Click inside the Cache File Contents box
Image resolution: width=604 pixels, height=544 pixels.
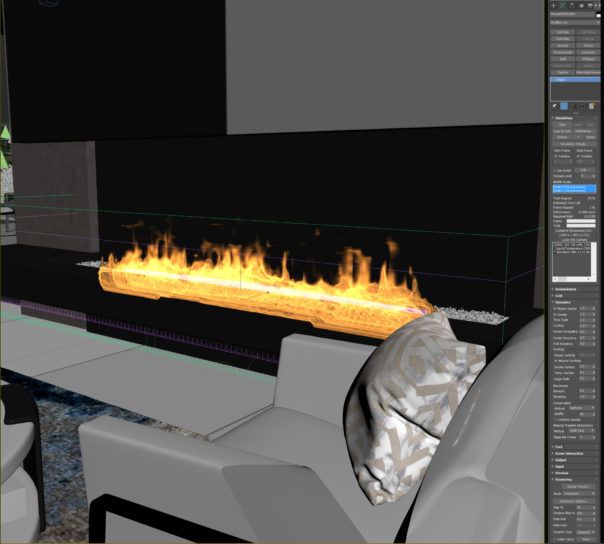571,259
